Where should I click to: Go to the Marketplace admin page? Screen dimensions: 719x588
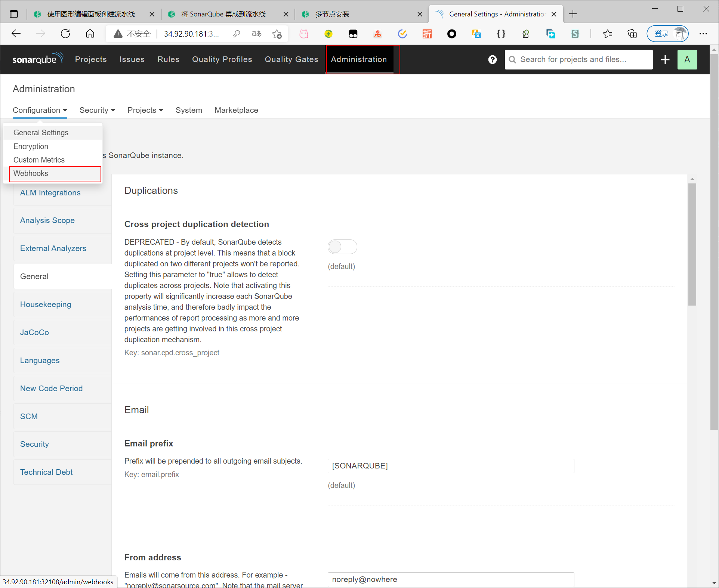[236, 110]
